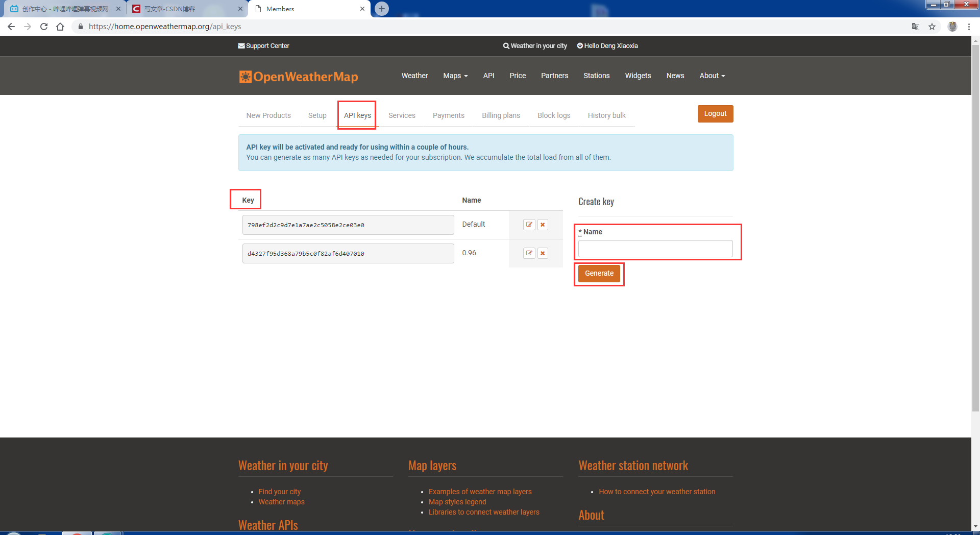Select the API keys tab
980x535 pixels.
pyautogui.click(x=357, y=115)
